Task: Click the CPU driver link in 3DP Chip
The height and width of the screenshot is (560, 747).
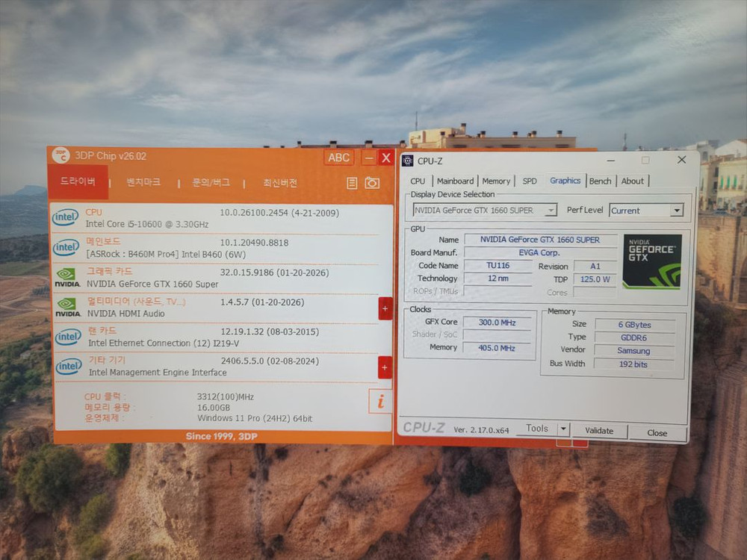Action: coord(94,212)
